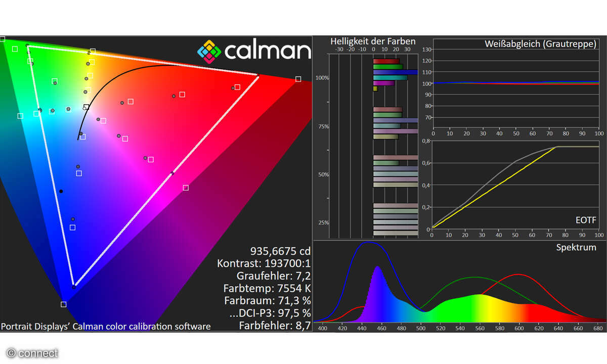Select the red bar at 100% brightness
This screenshot has width=607, height=364.
tap(386, 61)
